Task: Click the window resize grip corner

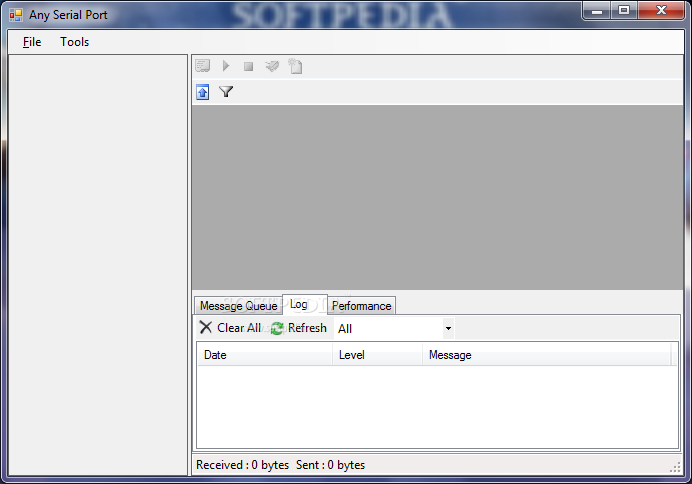Action: tap(675, 468)
